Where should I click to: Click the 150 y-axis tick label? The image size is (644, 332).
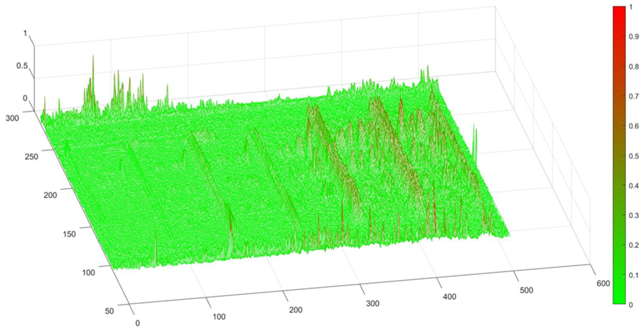69,234
